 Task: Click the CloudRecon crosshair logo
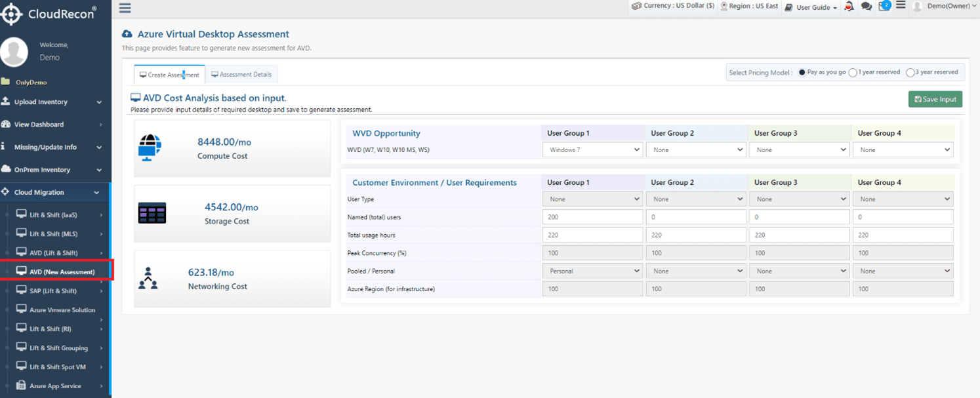(12, 14)
